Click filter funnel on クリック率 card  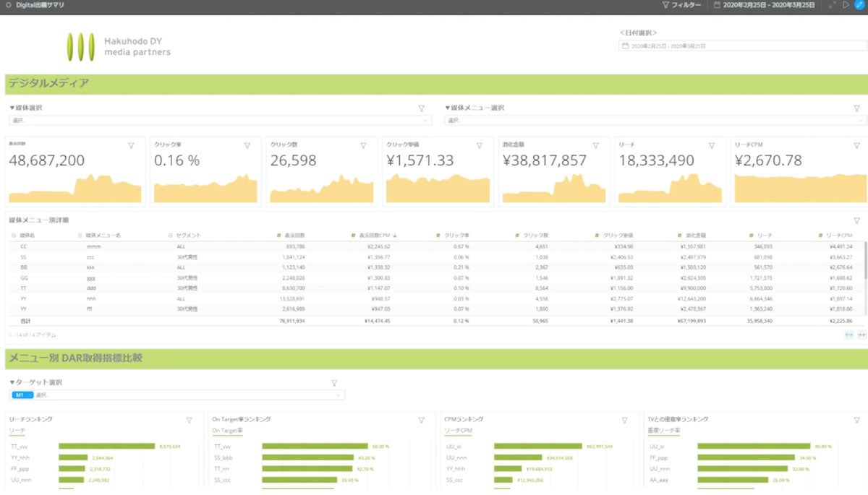click(247, 146)
